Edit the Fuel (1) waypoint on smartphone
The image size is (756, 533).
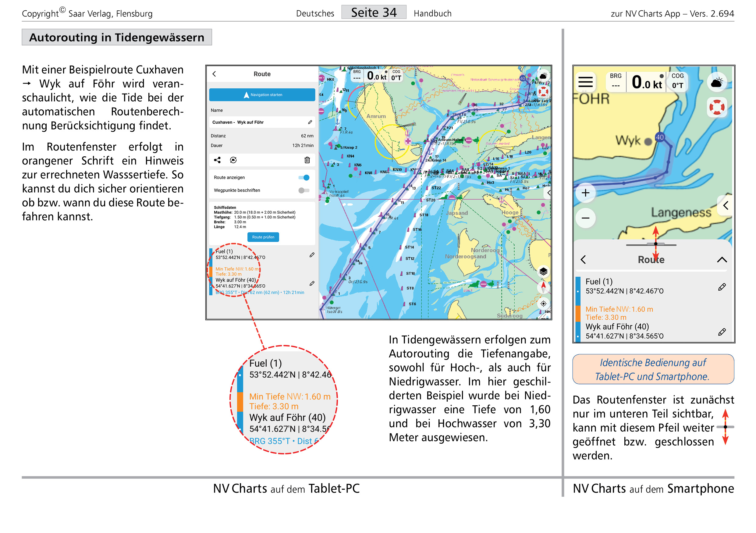[722, 287]
